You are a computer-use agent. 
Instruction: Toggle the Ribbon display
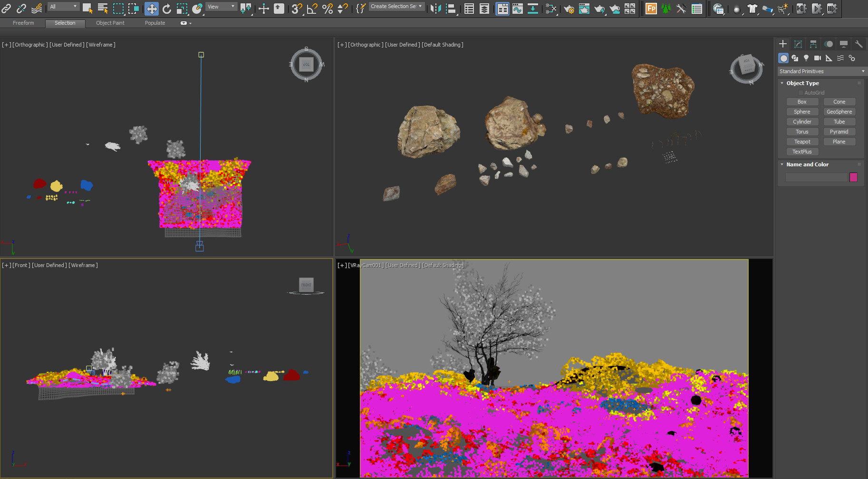click(502, 8)
